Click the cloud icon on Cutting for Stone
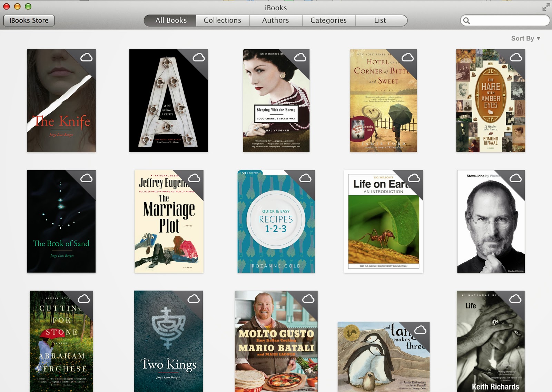 tap(84, 299)
